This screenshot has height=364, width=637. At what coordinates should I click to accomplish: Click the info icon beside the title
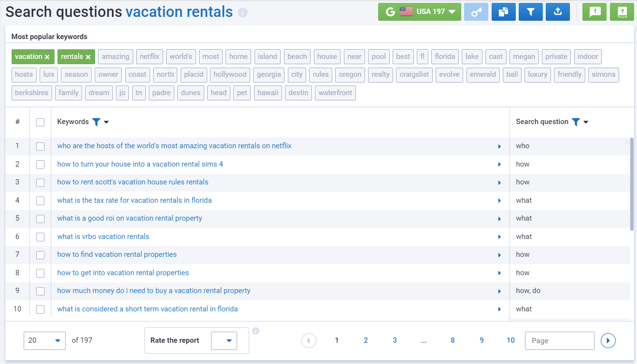(x=242, y=13)
